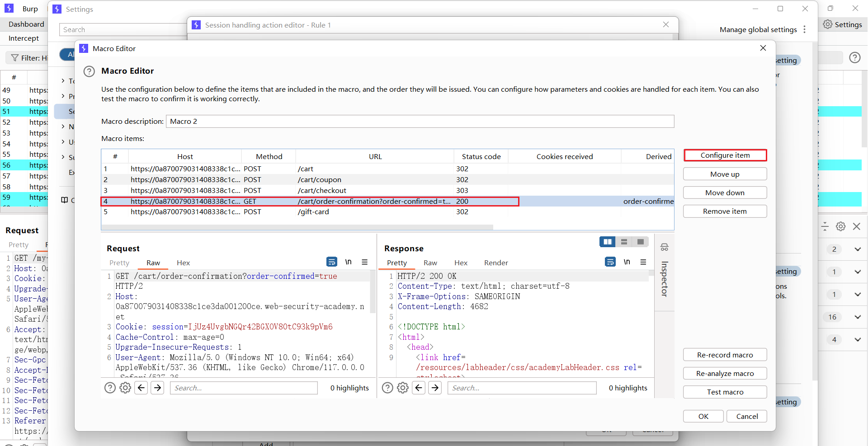Open Inspector panel settings icon
This screenshot has height=446, width=868.
pyautogui.click(x=664, y=247)
